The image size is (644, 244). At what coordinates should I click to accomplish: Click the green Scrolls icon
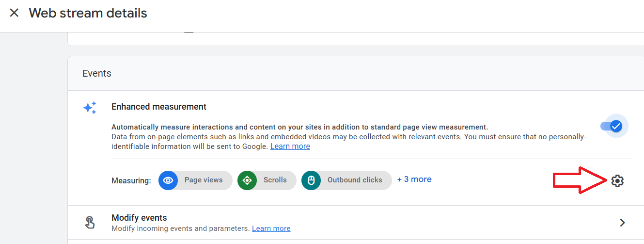click(247, 180)
